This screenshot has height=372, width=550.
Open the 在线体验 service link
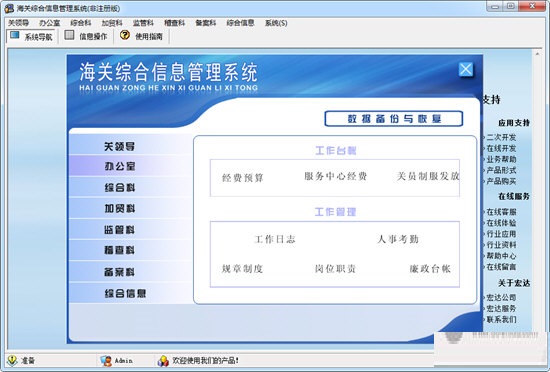(501, 223)
